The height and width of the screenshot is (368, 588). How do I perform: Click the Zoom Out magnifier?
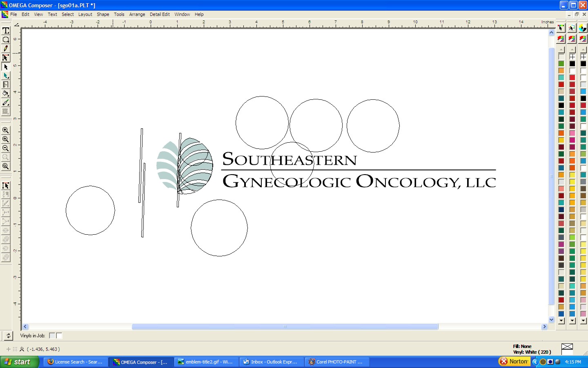click(x=6, y=148)
